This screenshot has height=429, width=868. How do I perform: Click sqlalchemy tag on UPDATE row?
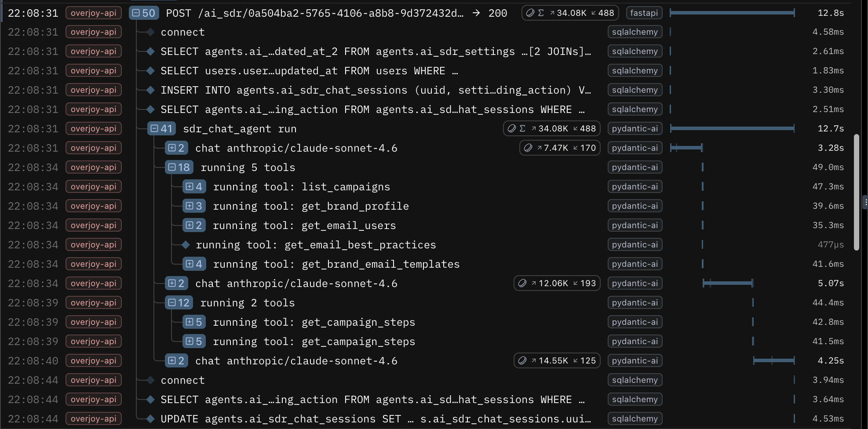[x=635, y=419]
